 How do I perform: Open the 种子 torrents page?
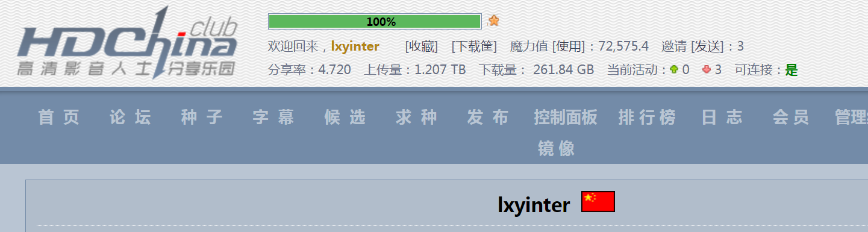(202, 117)
